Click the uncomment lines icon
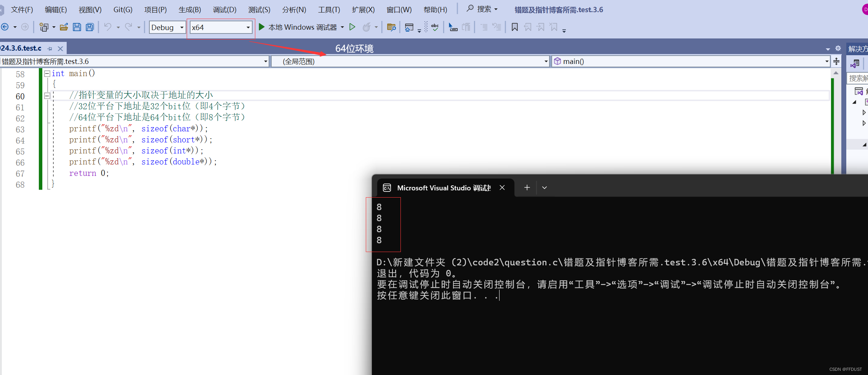 [x=497, y=27]
